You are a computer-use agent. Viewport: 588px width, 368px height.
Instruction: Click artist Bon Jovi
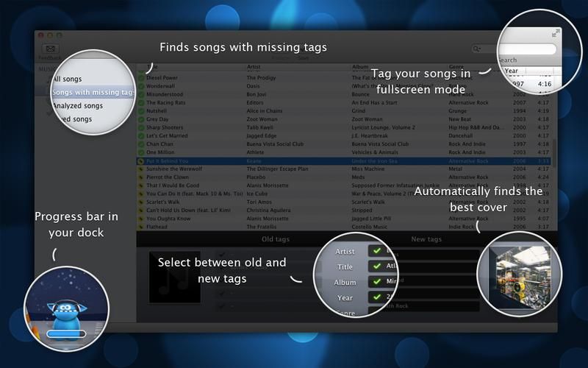(257, 94)
